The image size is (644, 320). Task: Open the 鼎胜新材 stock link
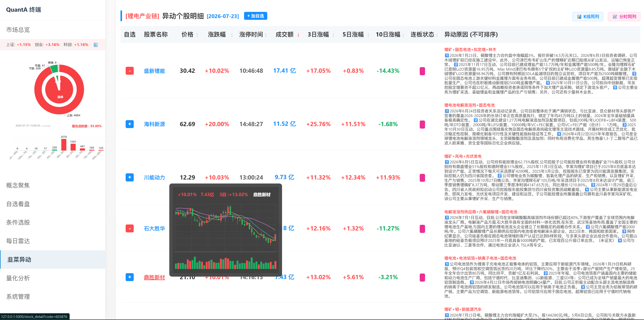pos(154,277)
